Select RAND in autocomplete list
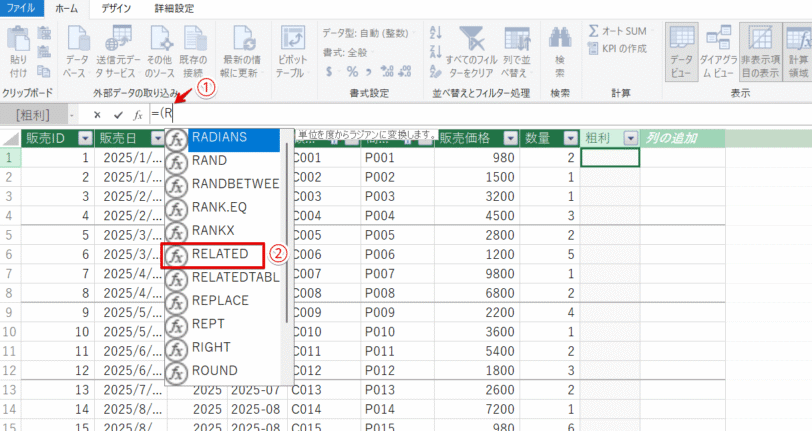Image resolution: width=812 pixels, height=431 pixels. point(223,161)
